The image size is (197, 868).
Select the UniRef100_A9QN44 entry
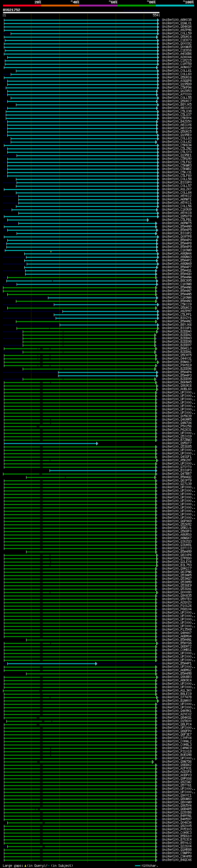click(176, 254)
